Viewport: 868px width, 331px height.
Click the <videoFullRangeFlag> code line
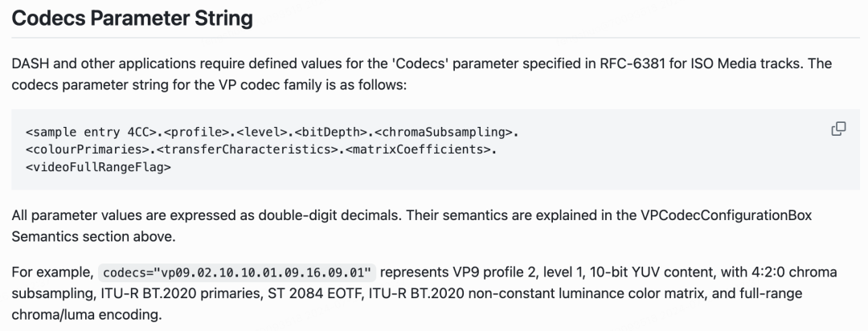click(x=98, y=166)
